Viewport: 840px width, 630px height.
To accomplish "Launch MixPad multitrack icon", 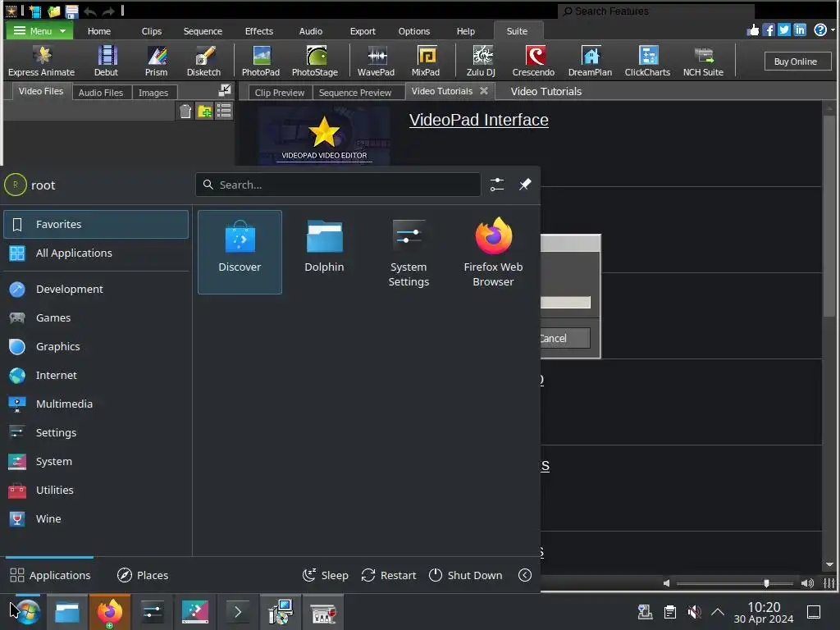I will (426, 61).
